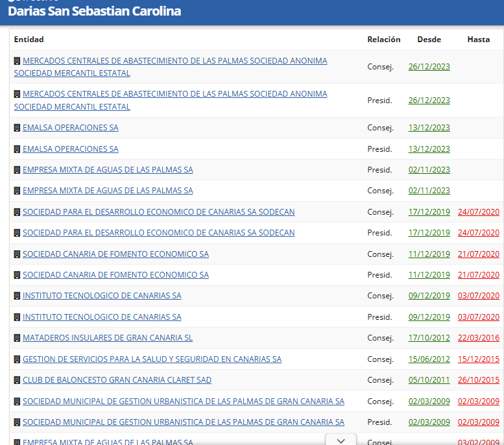Click Hasta date 21/07/2020 in Fomento Presid. row
The image size is (504, 445).
click(479, 275)
